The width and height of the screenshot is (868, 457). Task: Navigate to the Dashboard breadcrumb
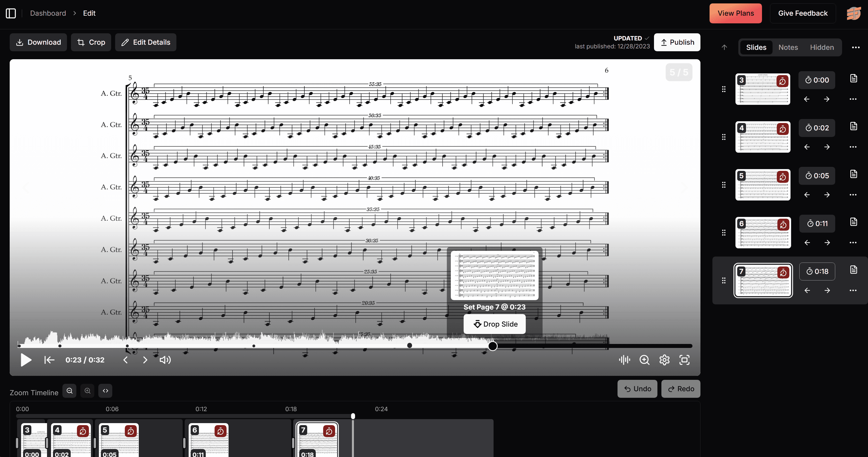point(48,13)
